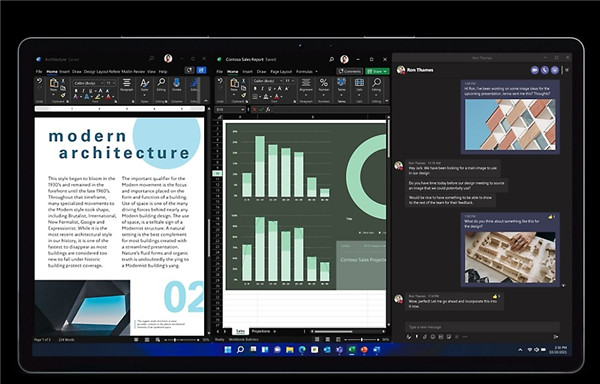Screen dimensions: 600x384
Task: Pick text highlight color in Word
Action: 98,97
